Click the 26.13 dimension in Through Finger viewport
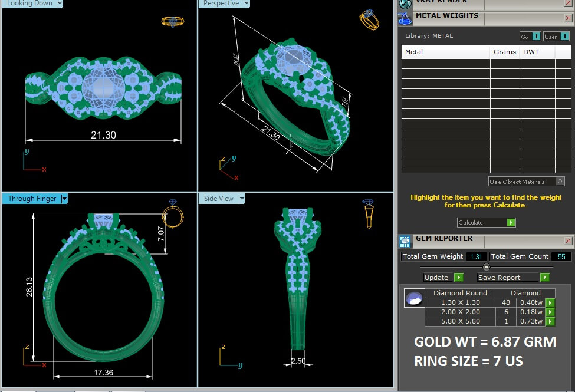Viewport: 575px width, 392px height. [29, 286]
